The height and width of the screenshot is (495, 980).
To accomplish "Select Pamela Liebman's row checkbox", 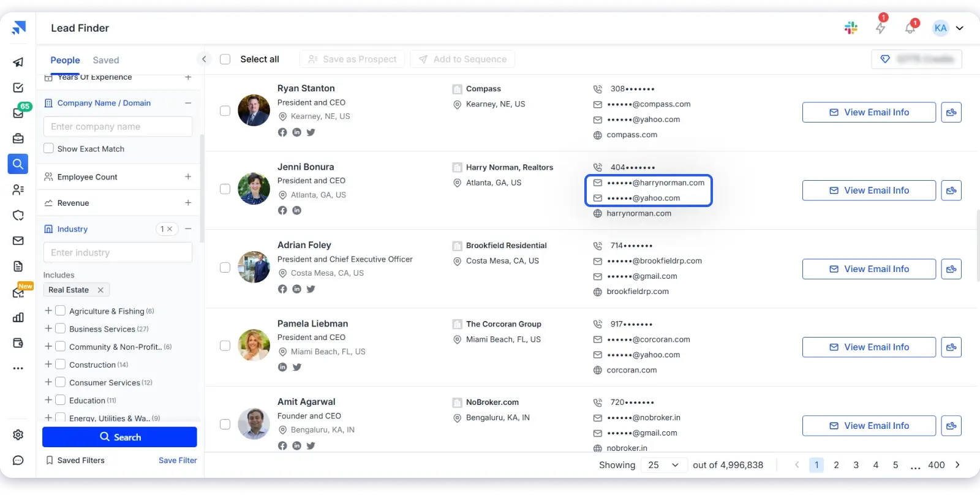I will click(x=225, y=346).
